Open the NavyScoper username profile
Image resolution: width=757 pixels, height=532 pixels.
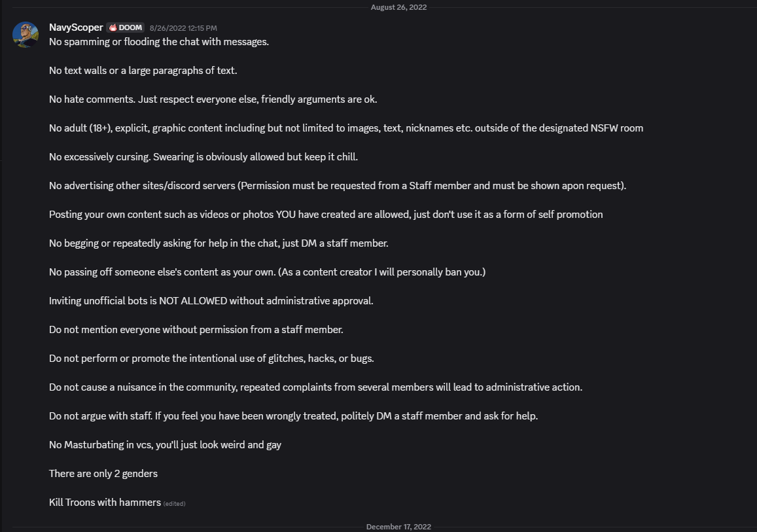coord(76,27)
